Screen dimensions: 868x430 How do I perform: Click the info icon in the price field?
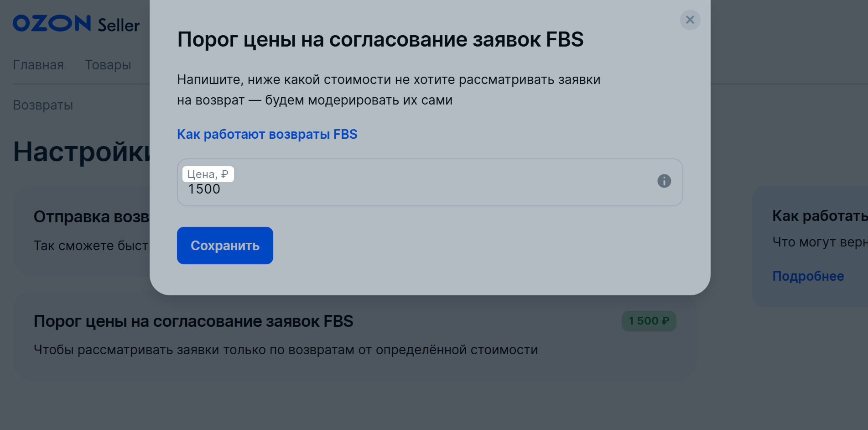[x=664, y=181]
